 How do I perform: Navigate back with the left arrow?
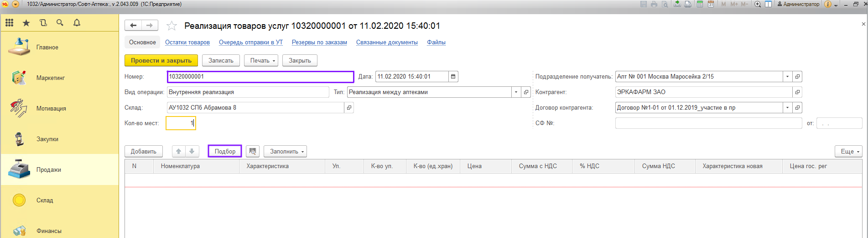[x=133, y=26]
